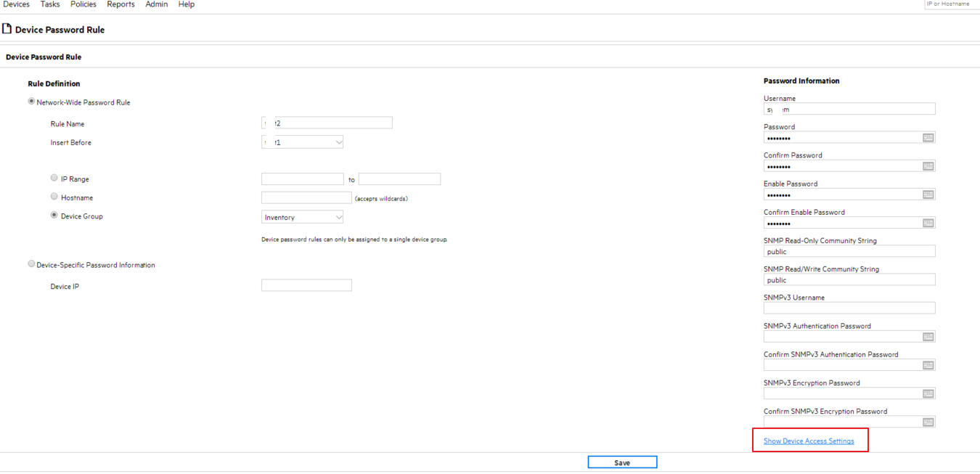Click the page icon beside Device Password Rule title
This screenshot has height=474, width=980.
pyautogui.click(x=7, y=29)
